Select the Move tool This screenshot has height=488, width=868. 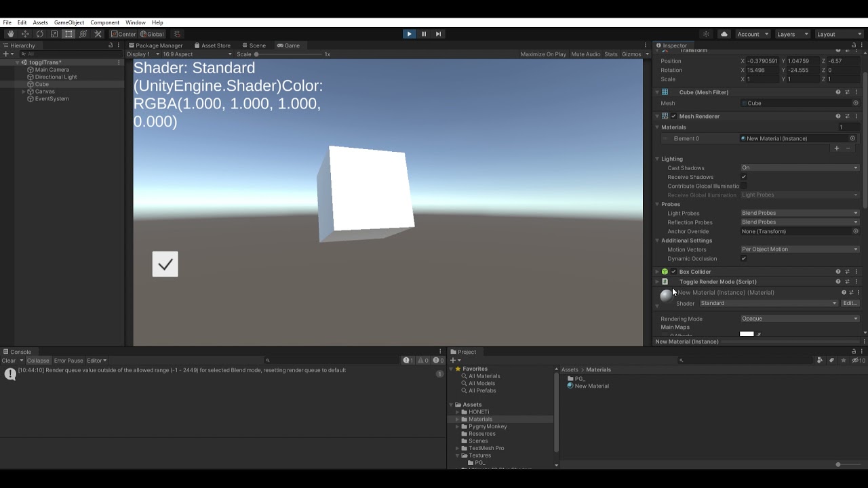click(24, 34)
